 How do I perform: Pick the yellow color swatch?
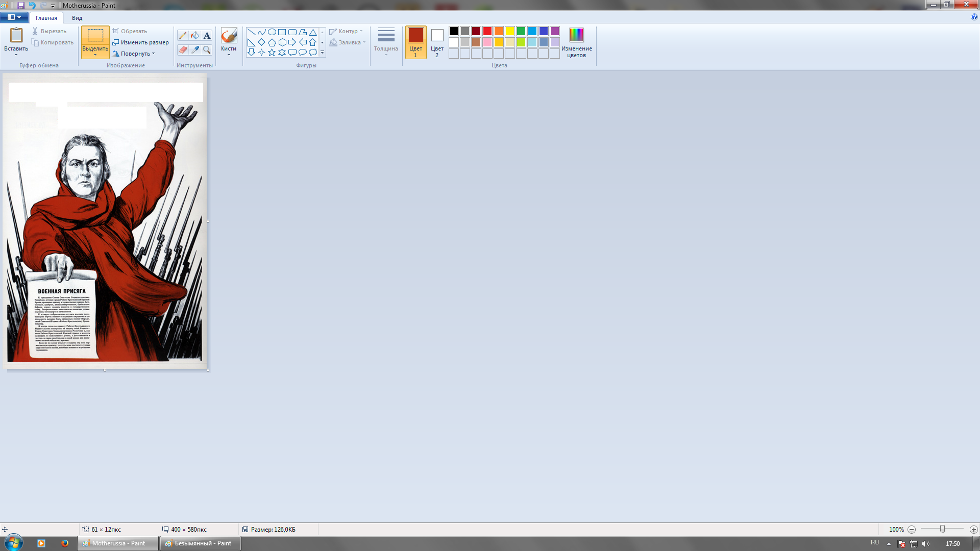pyautogui.click(x=510, y=31)
